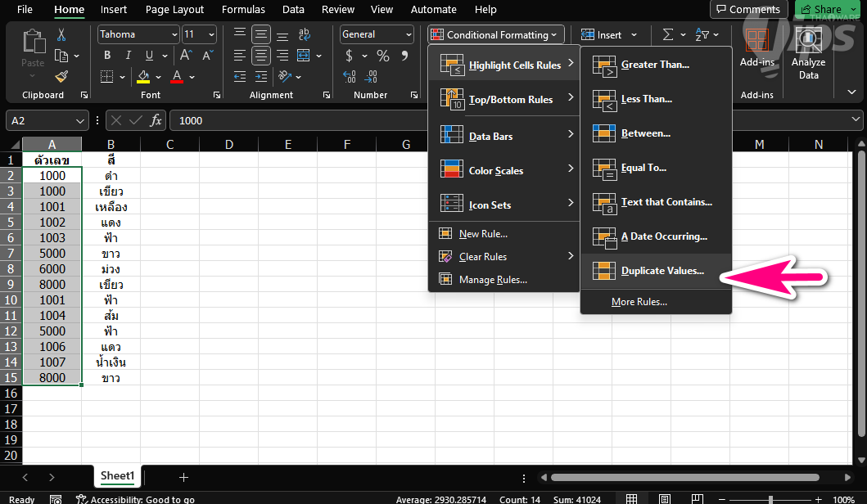Click the Sheet1 tab
The image size is (867, 504).
click(x=117, y=476)
